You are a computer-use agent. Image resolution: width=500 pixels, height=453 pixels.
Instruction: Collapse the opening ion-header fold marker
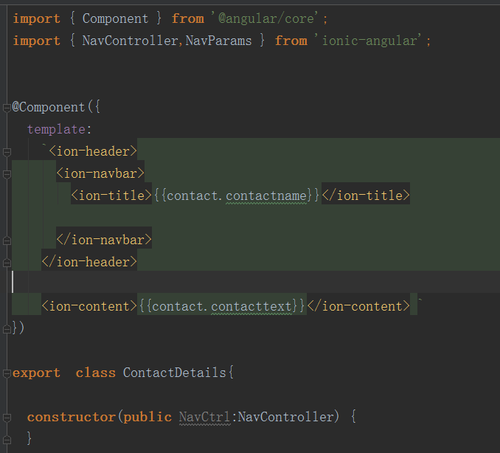tap(7, 152)
